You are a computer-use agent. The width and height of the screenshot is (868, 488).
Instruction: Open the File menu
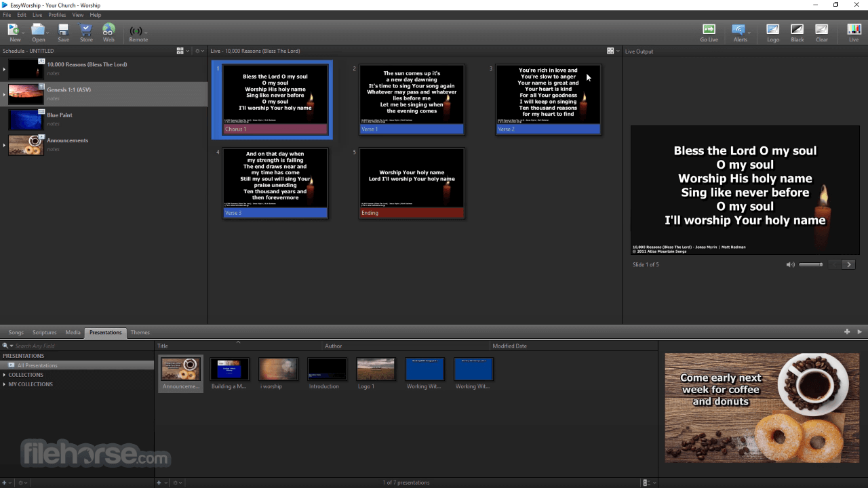(x=7, y=15)
